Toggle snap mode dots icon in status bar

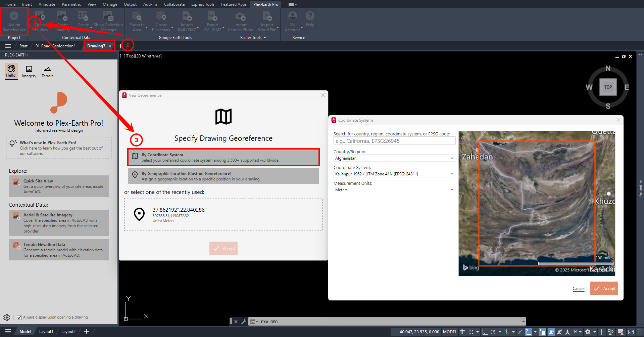click(x=471, y=332)
